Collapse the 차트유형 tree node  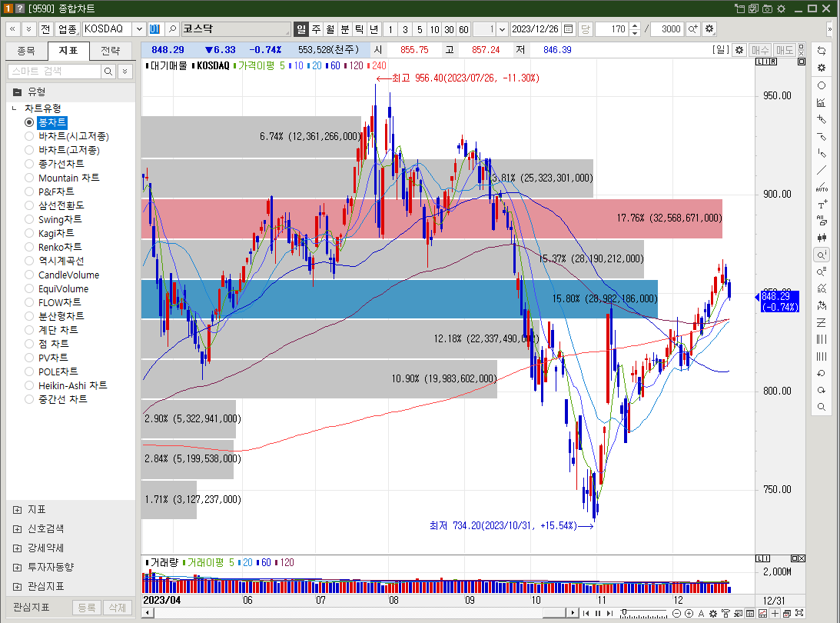point(15,108)
